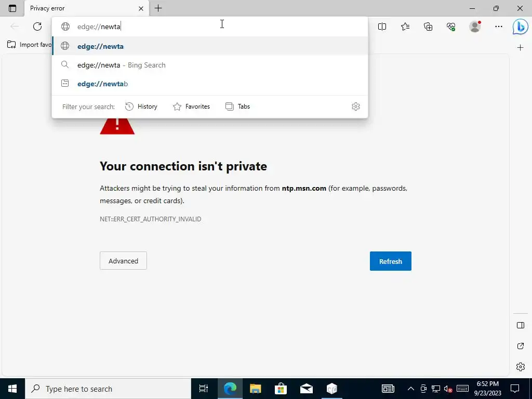The image size is (532, 399).
Task: Open Mail app from taskbar
Action: [307, 389]
